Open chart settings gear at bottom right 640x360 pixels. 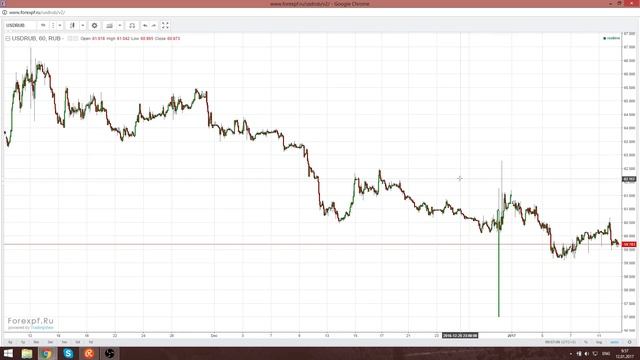[x=629, y=342]
